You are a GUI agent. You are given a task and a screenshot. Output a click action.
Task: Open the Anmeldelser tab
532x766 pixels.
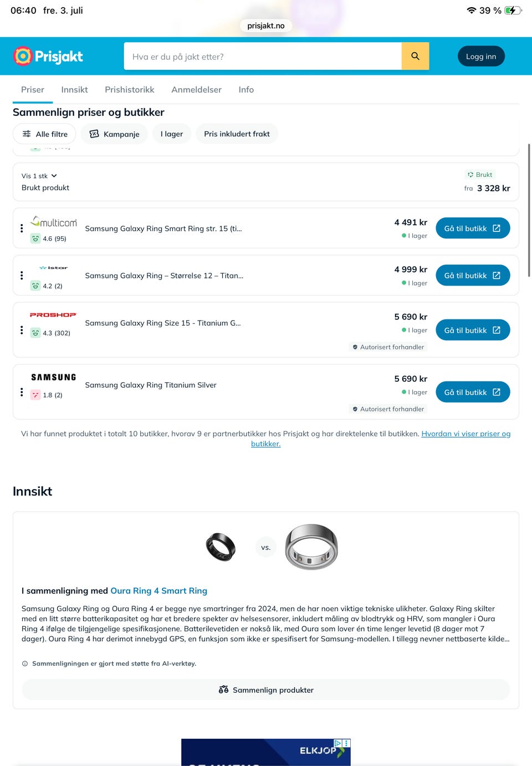(196, 89)
